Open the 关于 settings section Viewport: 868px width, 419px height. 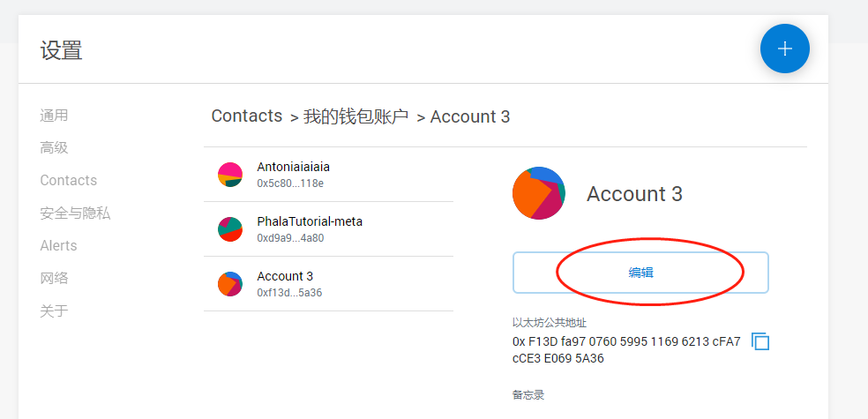coord(54,311)
